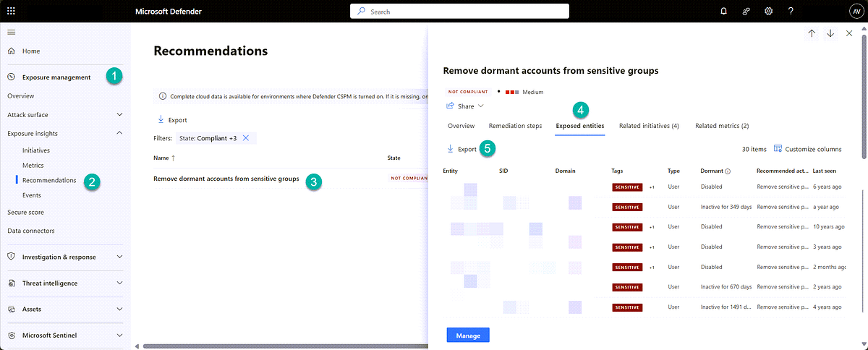This screenshot has width=868, height=350.
Task: Open the community people icon in header
Action: 746,11
